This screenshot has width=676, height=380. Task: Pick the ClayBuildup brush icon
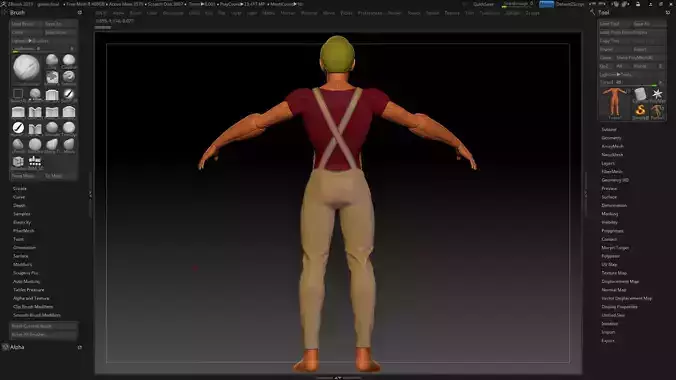pos(69,61)
